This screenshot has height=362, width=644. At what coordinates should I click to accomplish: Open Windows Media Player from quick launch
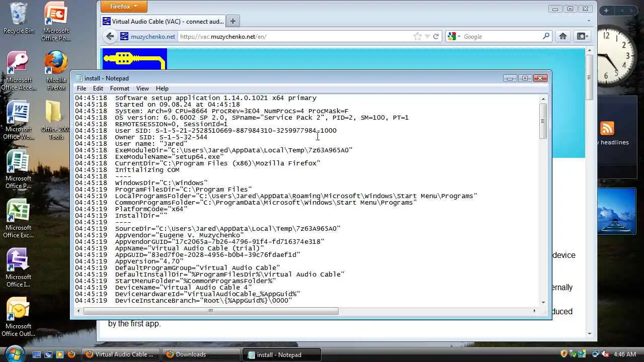(x=60, y=354)
